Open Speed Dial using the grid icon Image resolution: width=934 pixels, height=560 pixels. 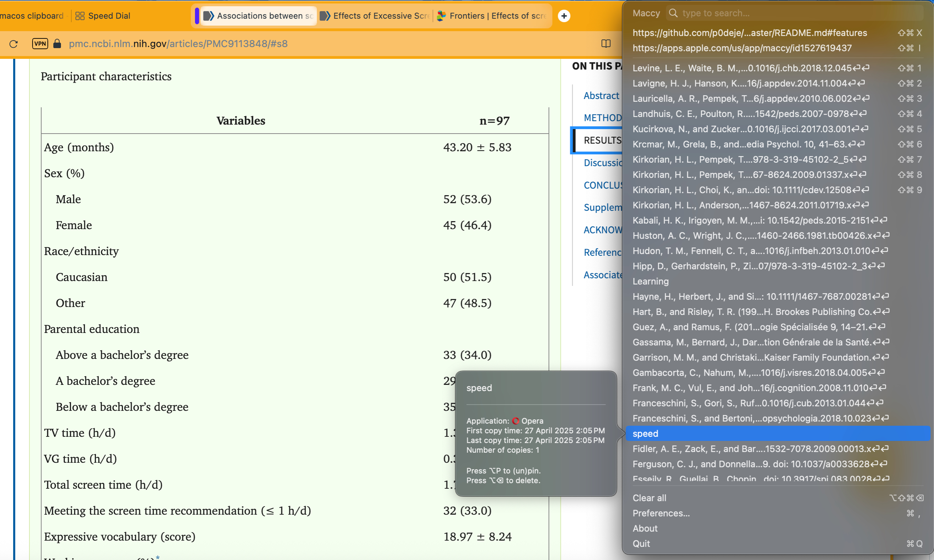pos(79,16)
